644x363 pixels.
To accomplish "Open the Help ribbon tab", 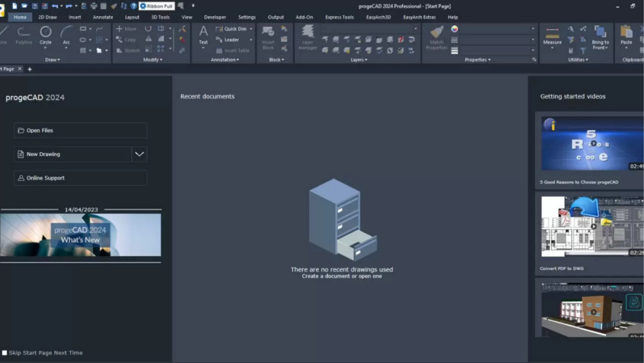I will coord(453,17).
